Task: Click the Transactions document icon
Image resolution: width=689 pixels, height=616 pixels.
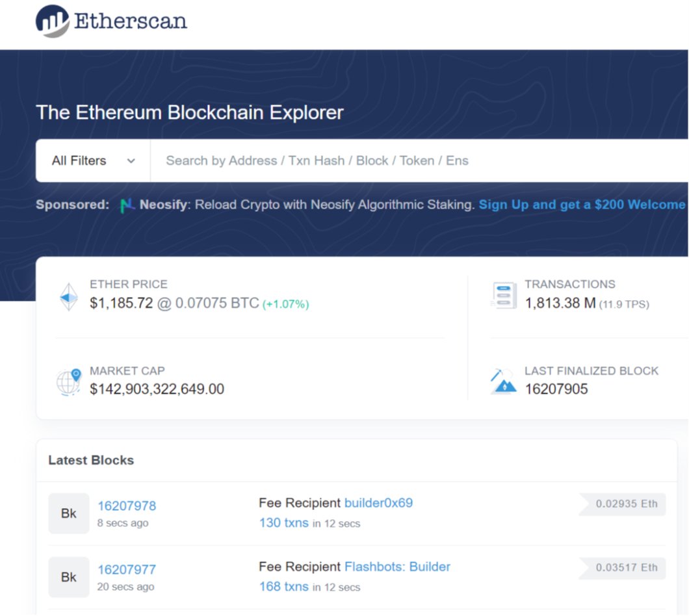Action: tap(504, 295)
